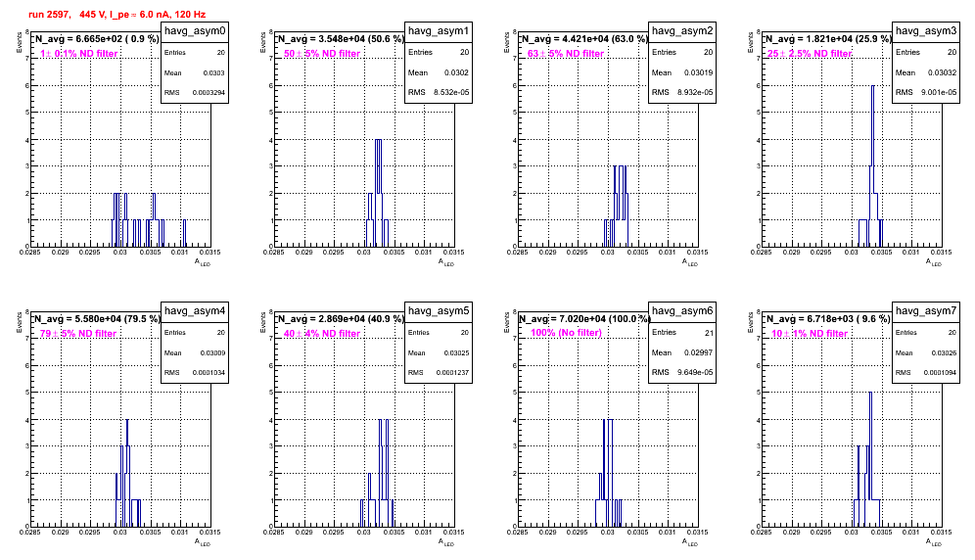
Task: Select the havg_asym1 histogram title
Action: pos(439,30)
